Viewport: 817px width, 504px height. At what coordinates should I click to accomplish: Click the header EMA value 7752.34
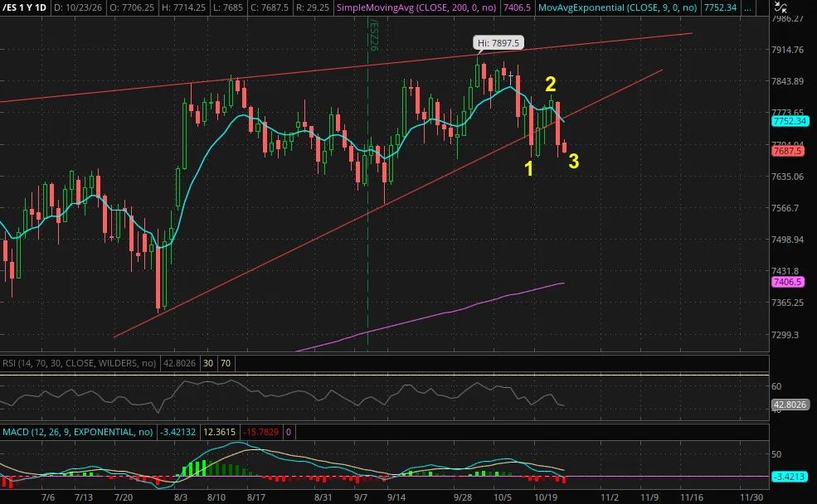click(x=720, y=7)
